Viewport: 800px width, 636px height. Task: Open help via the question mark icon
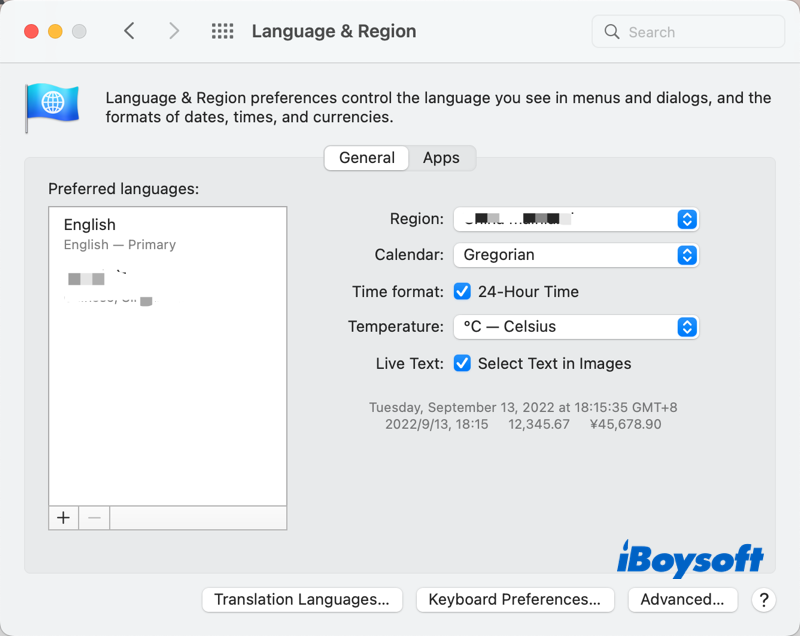click(763, 600)
